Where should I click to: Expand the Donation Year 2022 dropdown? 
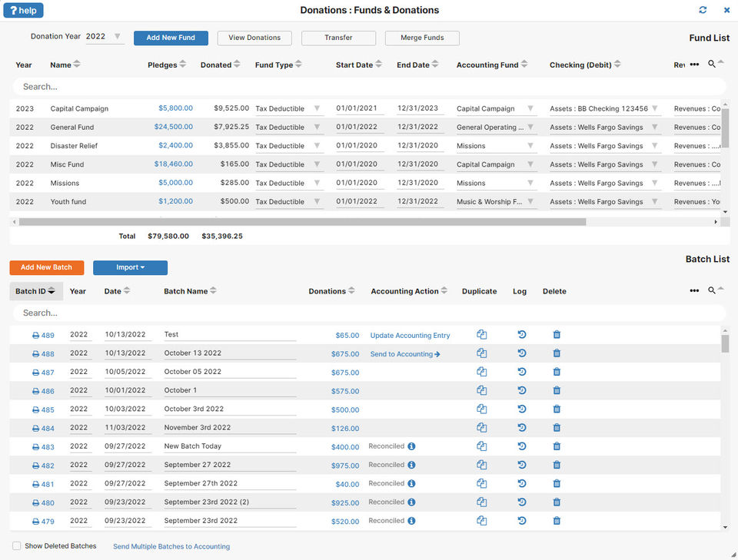tap(117, 36)
